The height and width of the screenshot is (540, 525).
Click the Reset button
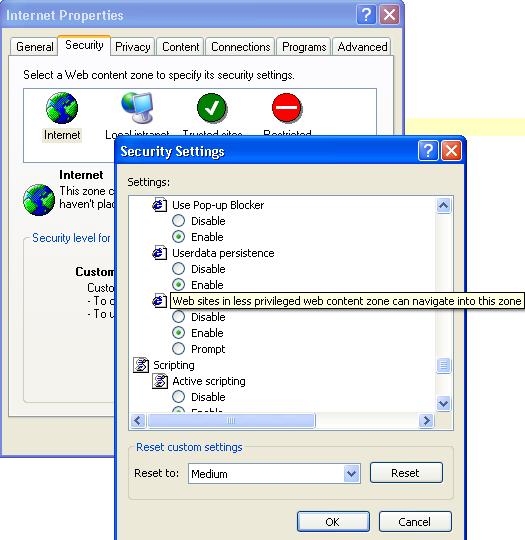[x=406, y=473]
